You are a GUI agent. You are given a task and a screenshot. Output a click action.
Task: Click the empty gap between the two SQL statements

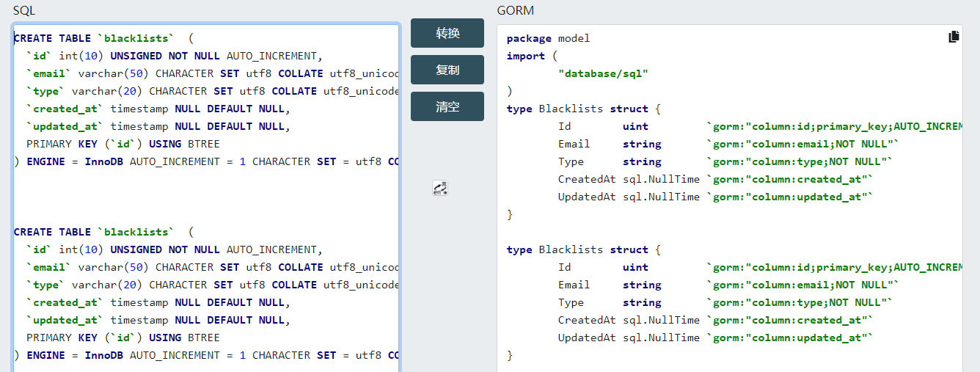[205, 197]
